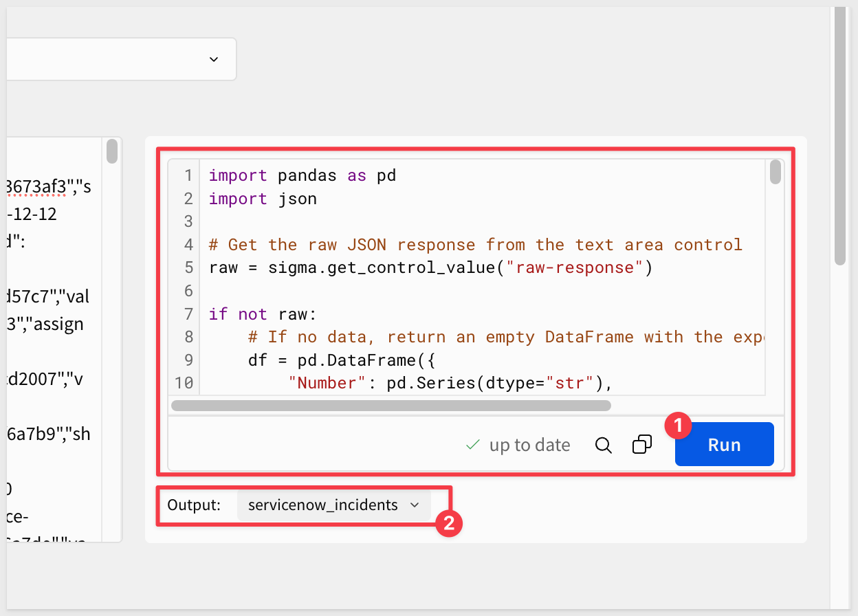858x616 pixels.
Task: Expand the dropdown at the top of page
Action: [x=213, y=59]
